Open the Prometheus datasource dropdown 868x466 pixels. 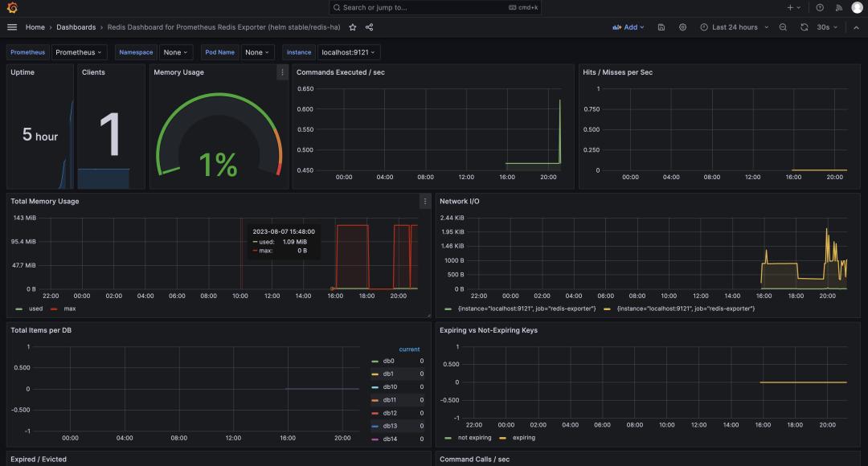coord(79,52)
